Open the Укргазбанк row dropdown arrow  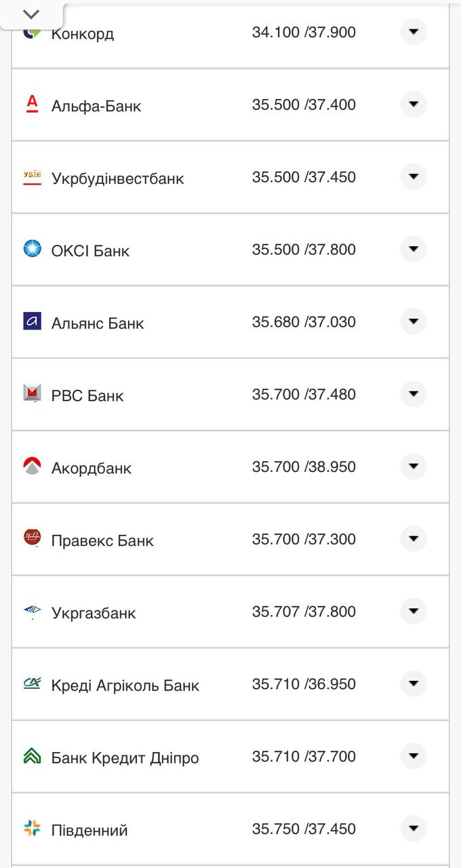pos(413,612)
